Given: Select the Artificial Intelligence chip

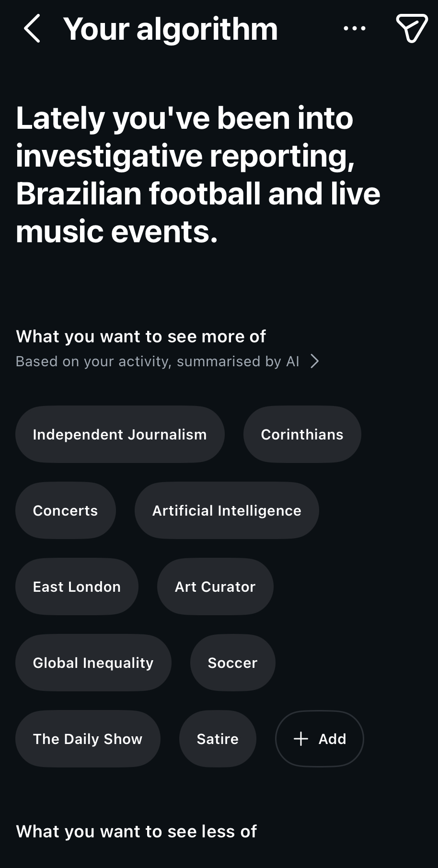Looking at the screenshot, I should [x=227, y=510].
